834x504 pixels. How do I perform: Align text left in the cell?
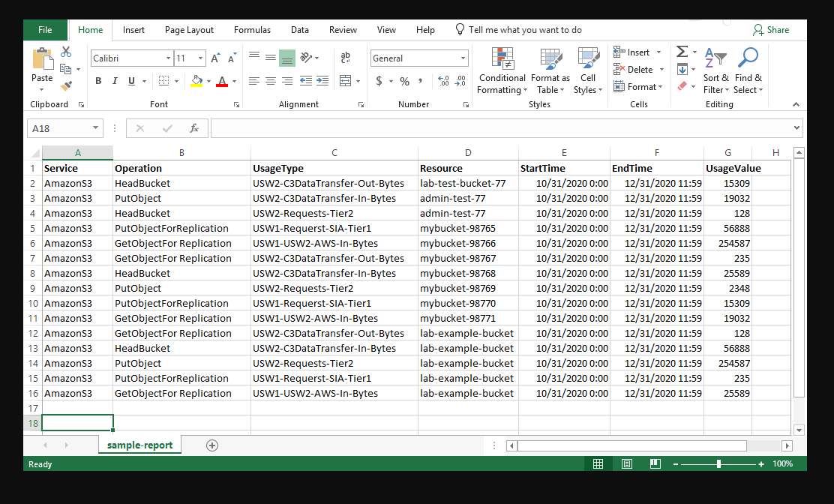coord(254,81)
